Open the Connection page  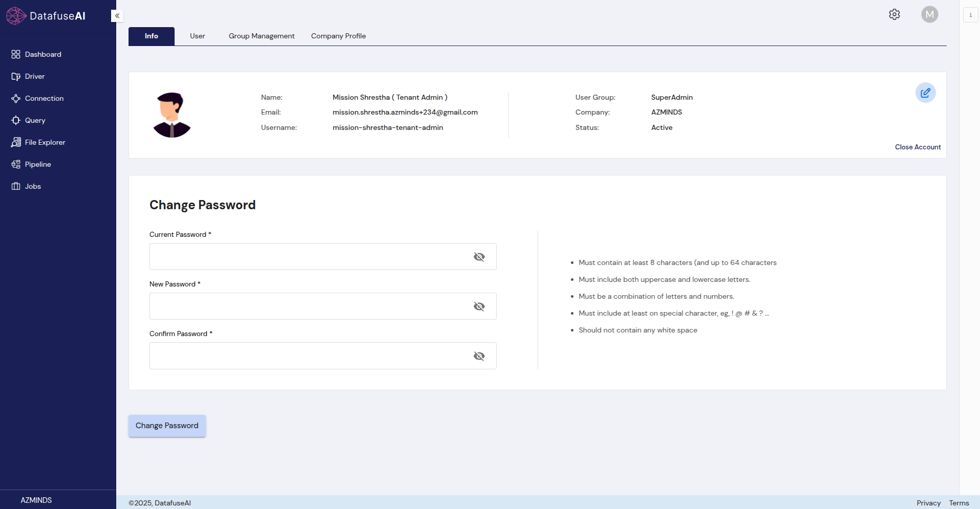(x=44, y=98)
